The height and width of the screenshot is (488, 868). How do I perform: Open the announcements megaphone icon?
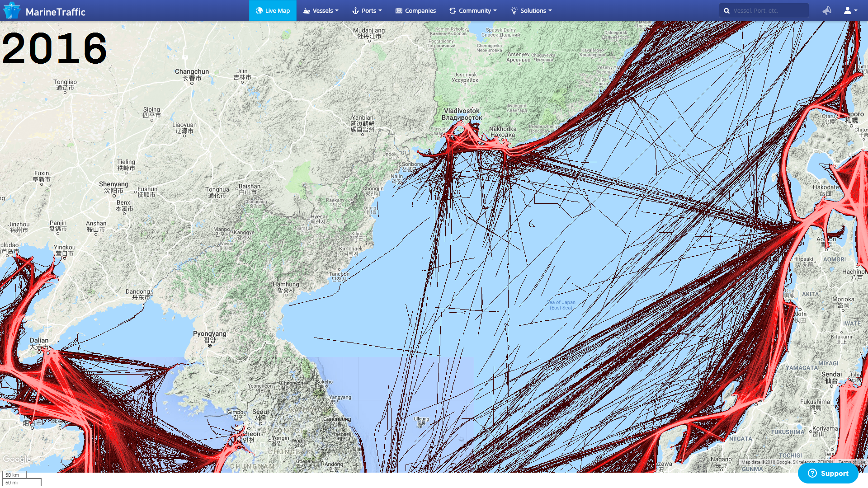[x=827, y=10]
